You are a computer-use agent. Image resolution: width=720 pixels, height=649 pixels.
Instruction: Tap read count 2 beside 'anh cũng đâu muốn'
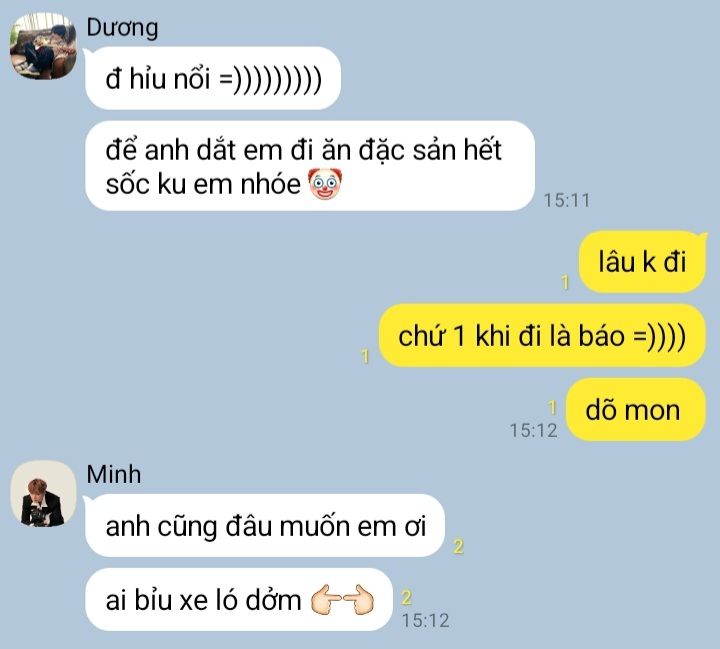click(x=458, y=547)
